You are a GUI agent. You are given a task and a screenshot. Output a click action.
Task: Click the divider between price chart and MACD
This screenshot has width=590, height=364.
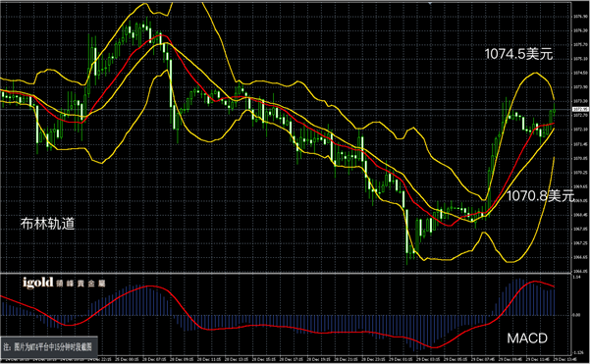(286, 273)
